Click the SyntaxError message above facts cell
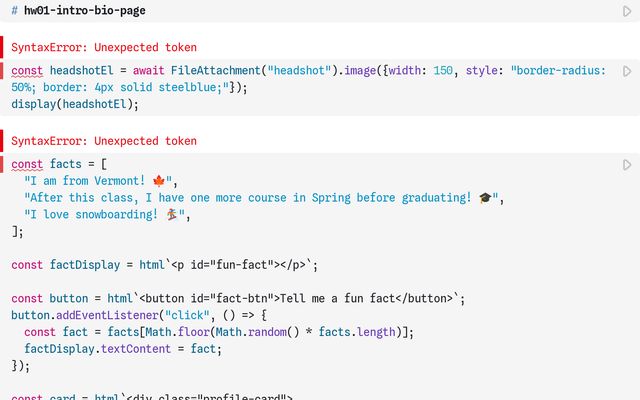The height and width of the screenshot is (400, 640). tap(104, 141)
